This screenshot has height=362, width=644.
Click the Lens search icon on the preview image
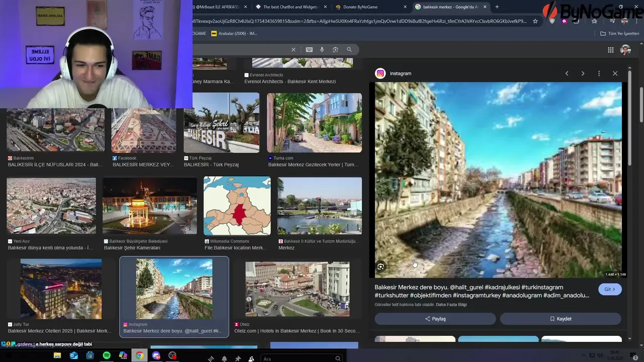[x=381, y=266]
